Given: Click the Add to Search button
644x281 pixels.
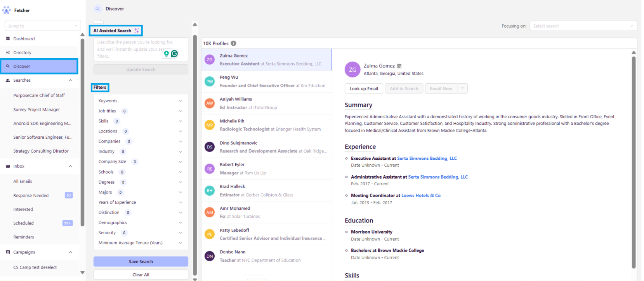Looking at the screenshot, I should (x=404, y=88).
